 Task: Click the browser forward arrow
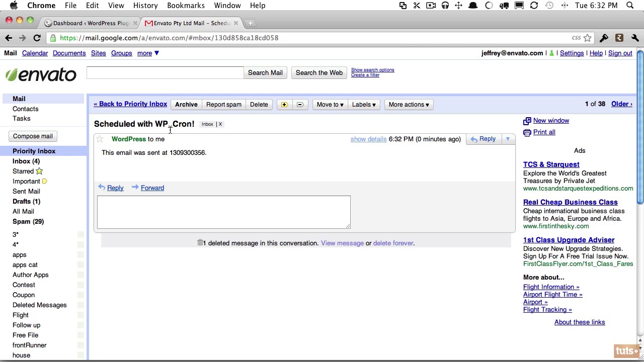coord(22,38)
